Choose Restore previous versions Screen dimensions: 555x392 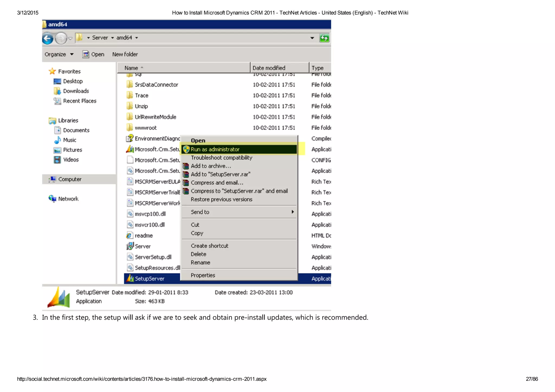click(x=239, y=200)
